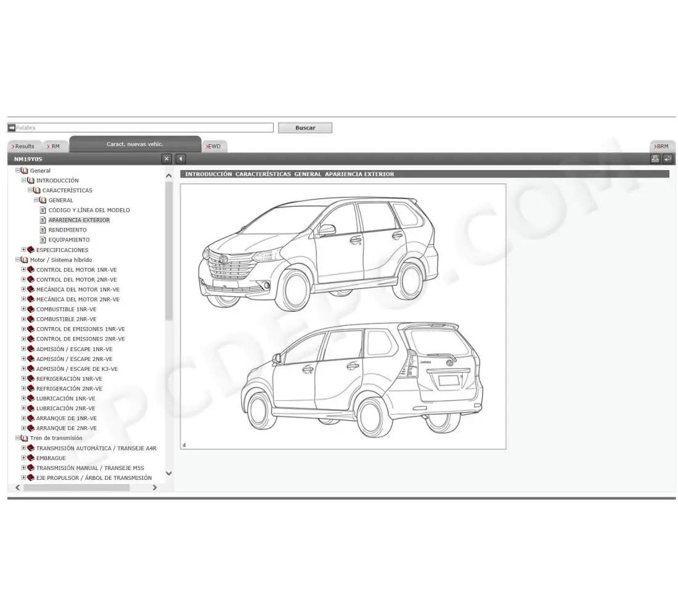The width and height of the screenshot is (678, 616).
Task: Select the print icon in the toolbar
Action: point(655,158)
